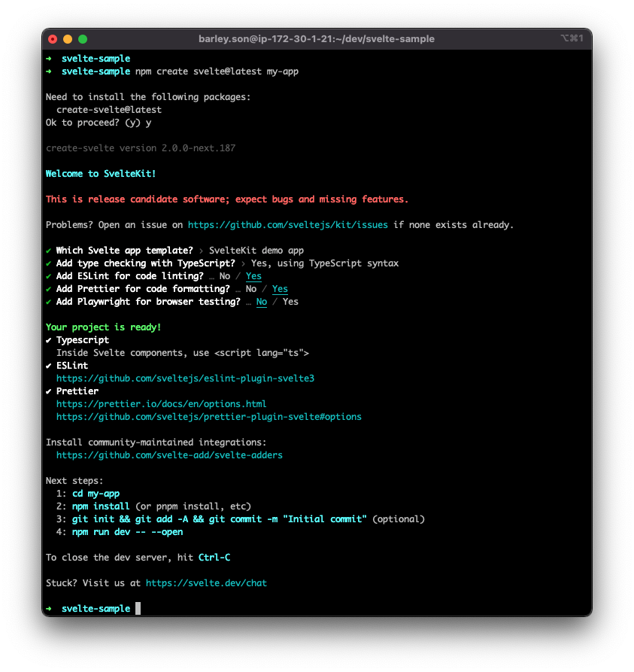Click the 'npm install' command in step 2
Viewport: 634px width, 672px height.
click(101, 506)
